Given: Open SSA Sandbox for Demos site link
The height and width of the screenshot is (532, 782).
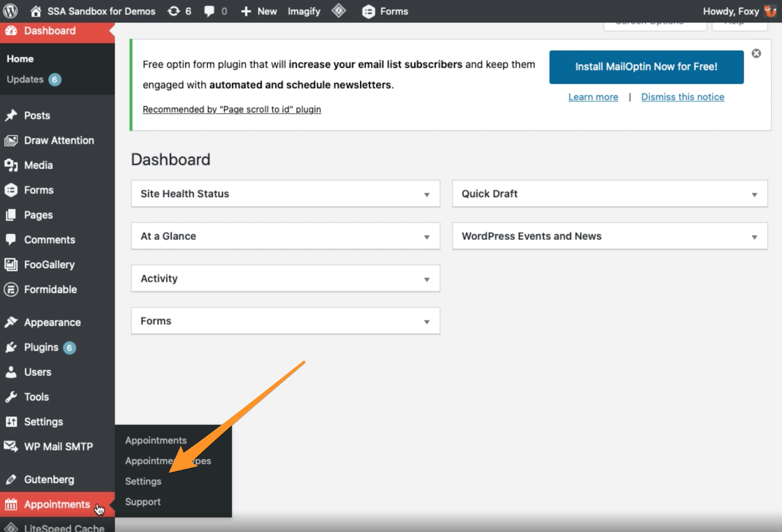Looking at the screenshot, I should pyautogui.click(x=101, y=11).
